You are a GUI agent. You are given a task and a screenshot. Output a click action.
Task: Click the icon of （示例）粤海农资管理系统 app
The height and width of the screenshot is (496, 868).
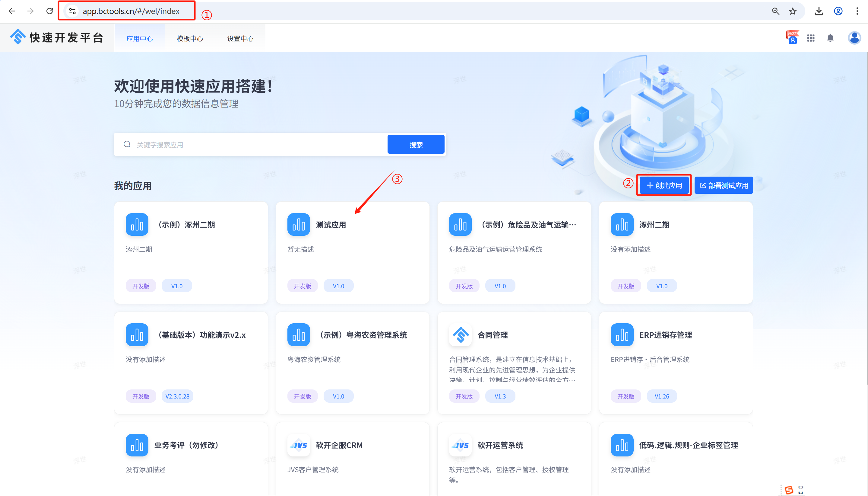[299, 334]
